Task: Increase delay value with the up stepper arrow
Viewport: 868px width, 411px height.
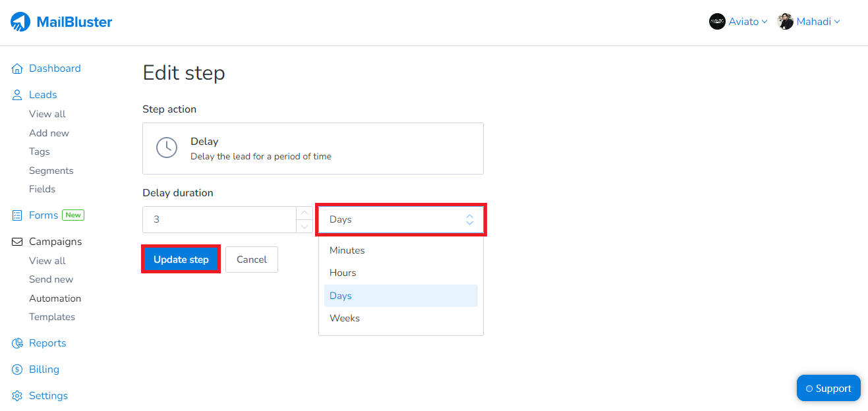Action: click(x=304, y=213)
